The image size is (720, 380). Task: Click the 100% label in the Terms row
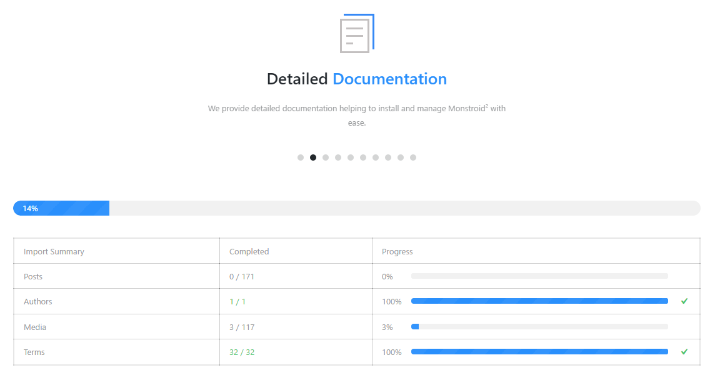(392, 352)
